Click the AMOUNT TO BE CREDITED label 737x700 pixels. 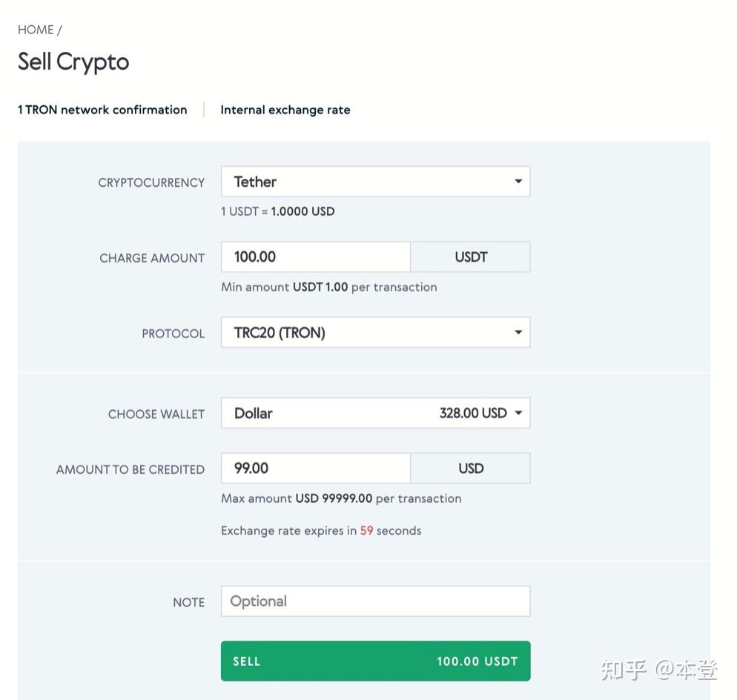point(130,469)
